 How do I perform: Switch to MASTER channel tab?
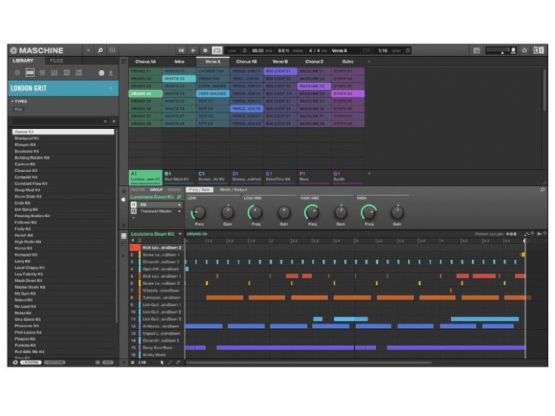click(138, 190)
